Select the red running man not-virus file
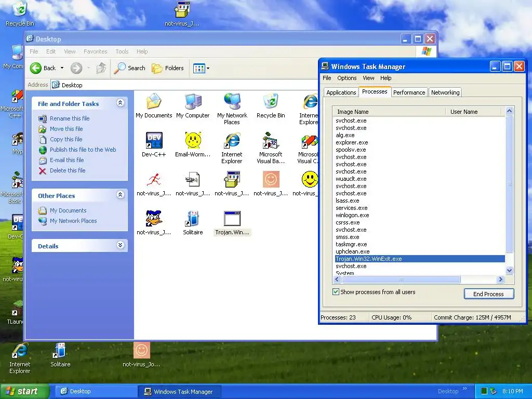Viewport: 532px width, 399px height. click(x=154, y=179)
